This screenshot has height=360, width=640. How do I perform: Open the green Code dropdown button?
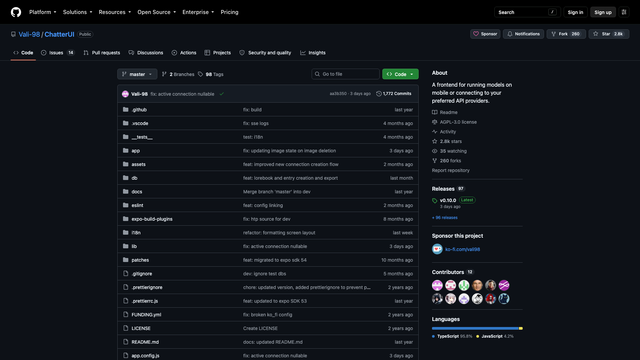pyautogui.click(x=400, y=74)
